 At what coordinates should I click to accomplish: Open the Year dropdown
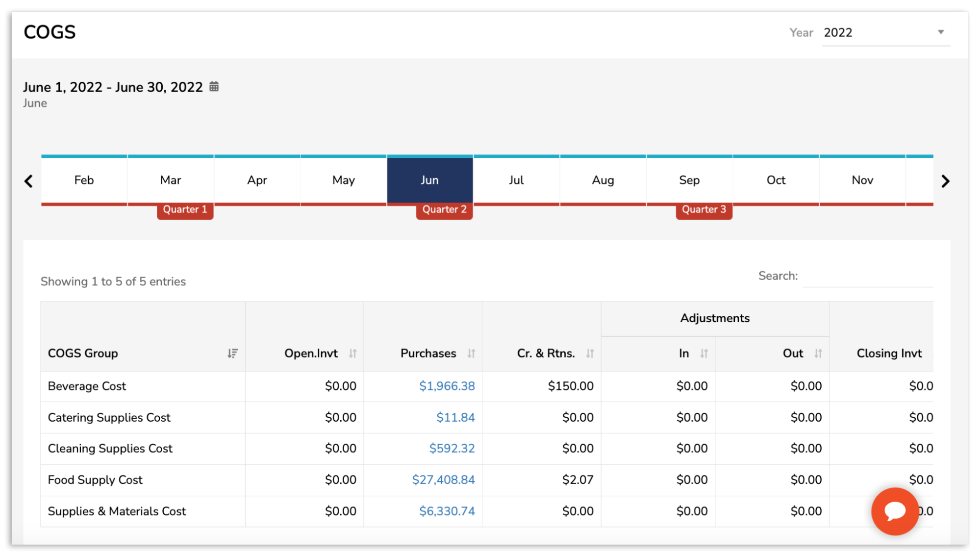coord(885,32)
